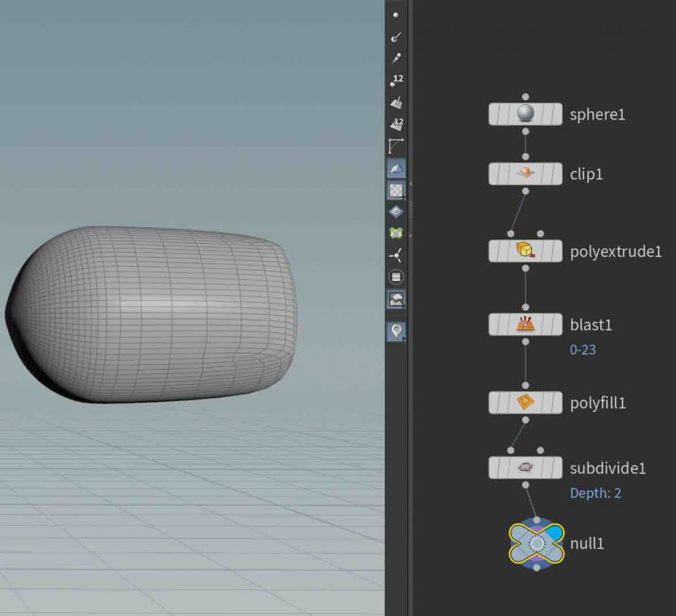676x616 pixels.
Task: Select the clip1 node
Action: click(525, 174)
